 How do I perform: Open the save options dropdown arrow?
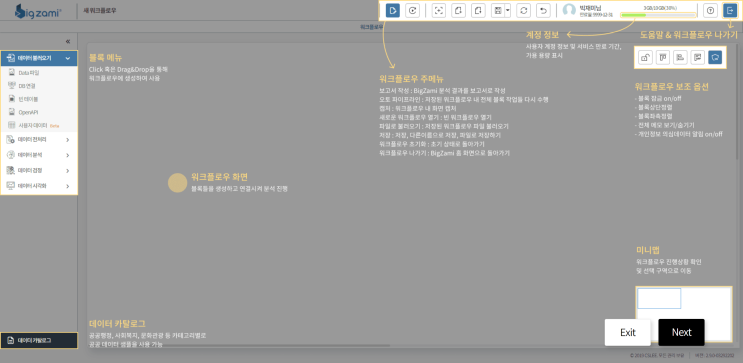pos(507,10)
